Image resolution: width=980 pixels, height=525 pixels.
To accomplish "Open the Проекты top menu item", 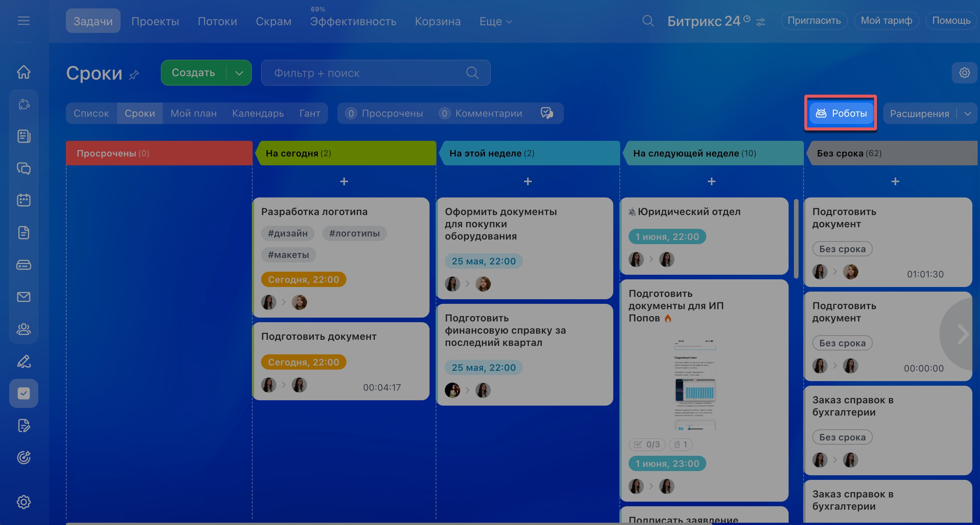I will click(155, 21).
